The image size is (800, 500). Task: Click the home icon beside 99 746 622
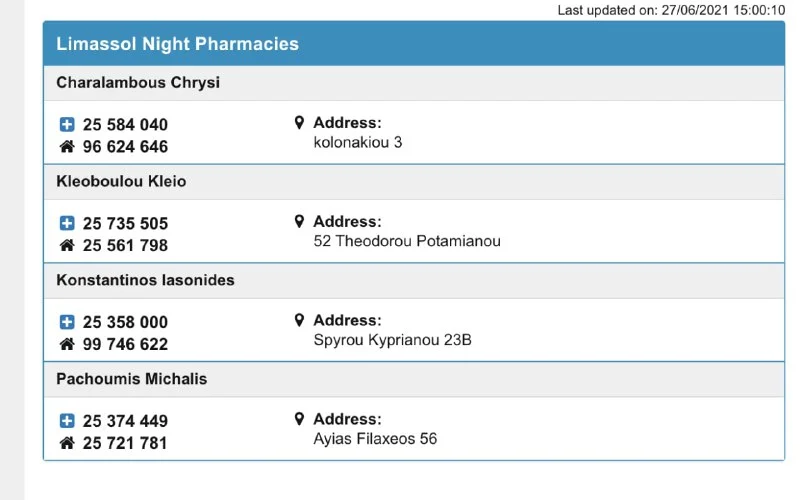[x=67, y=344]
